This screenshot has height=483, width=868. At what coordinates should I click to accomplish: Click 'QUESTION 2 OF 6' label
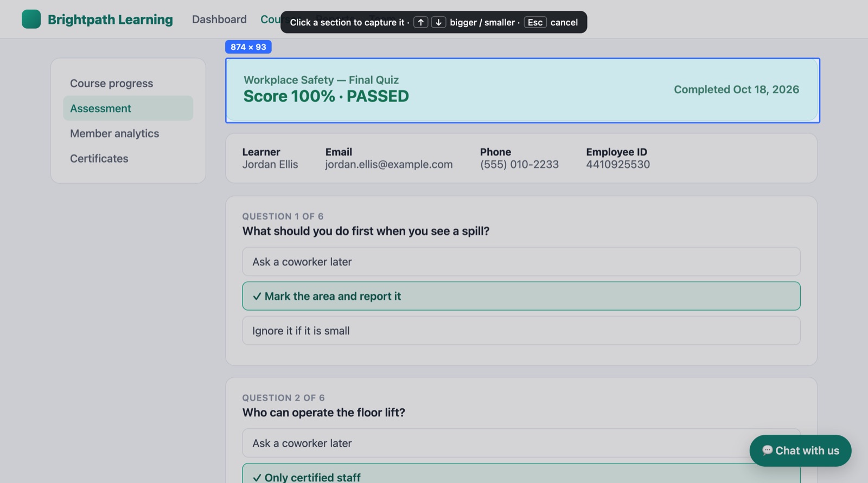(283, 398)
